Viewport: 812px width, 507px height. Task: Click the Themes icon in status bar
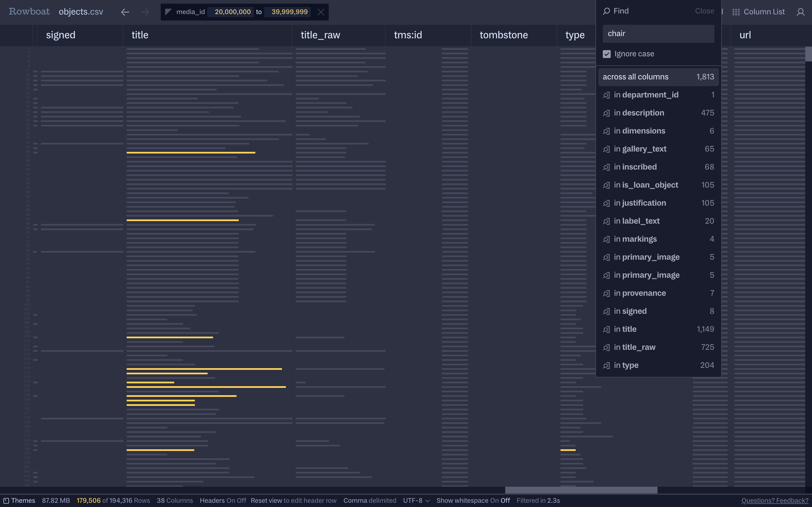6,501
